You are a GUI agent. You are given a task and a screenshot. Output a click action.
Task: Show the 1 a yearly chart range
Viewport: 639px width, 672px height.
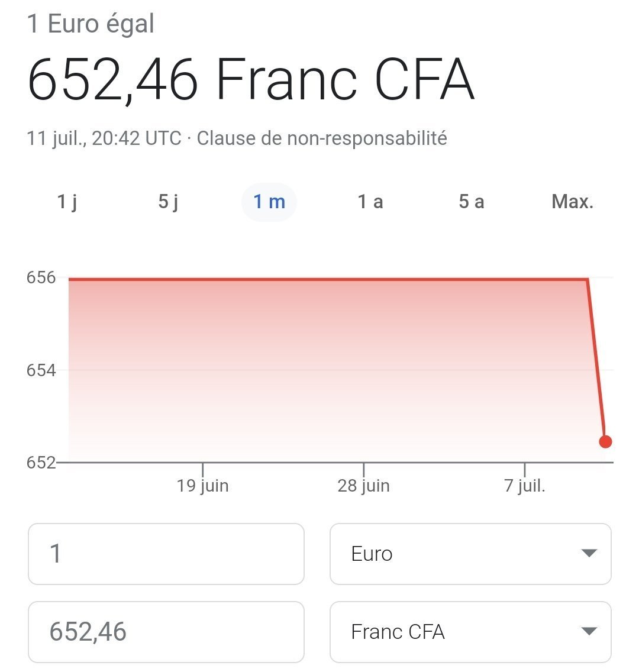(370, 202)
